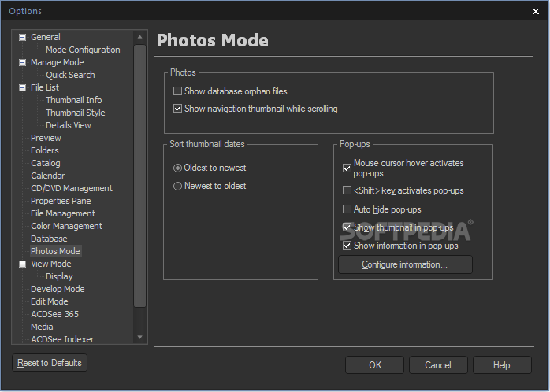Select ACDSee 365 settings
Image resolution: width=550 pixels, height=392 pixels.
click(54, 315)
